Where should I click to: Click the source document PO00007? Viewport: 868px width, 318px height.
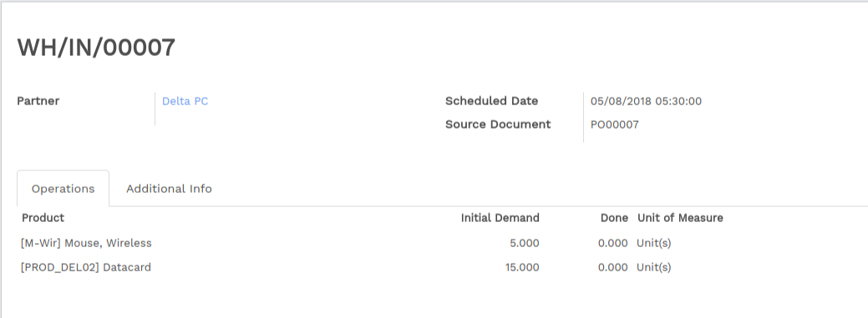click(x=615, y=124)
